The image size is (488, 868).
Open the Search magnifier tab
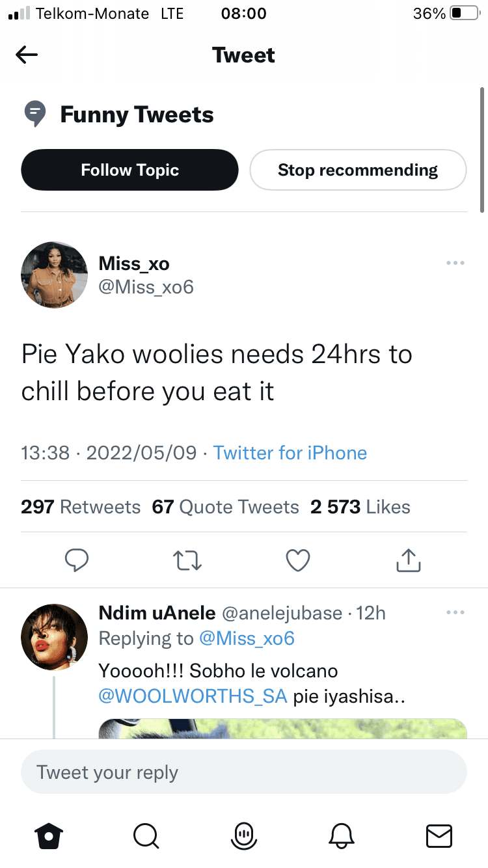pyautogui.click(x=146, y=835)
